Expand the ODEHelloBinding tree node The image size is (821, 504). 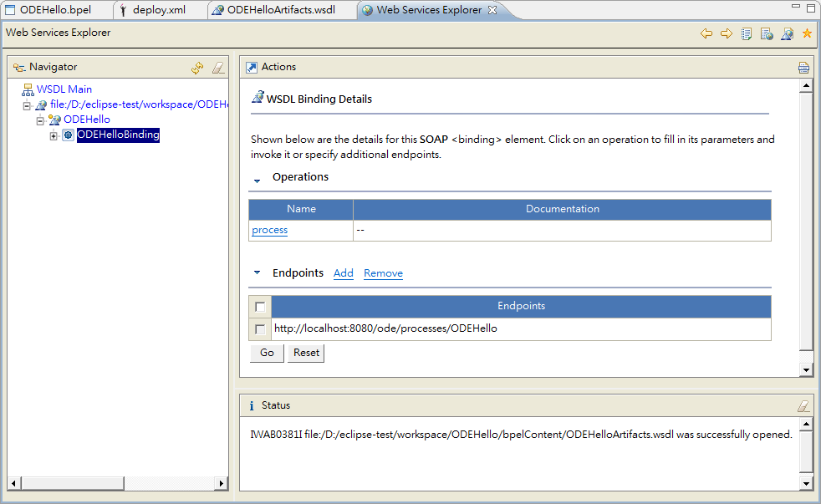(54, 135)
